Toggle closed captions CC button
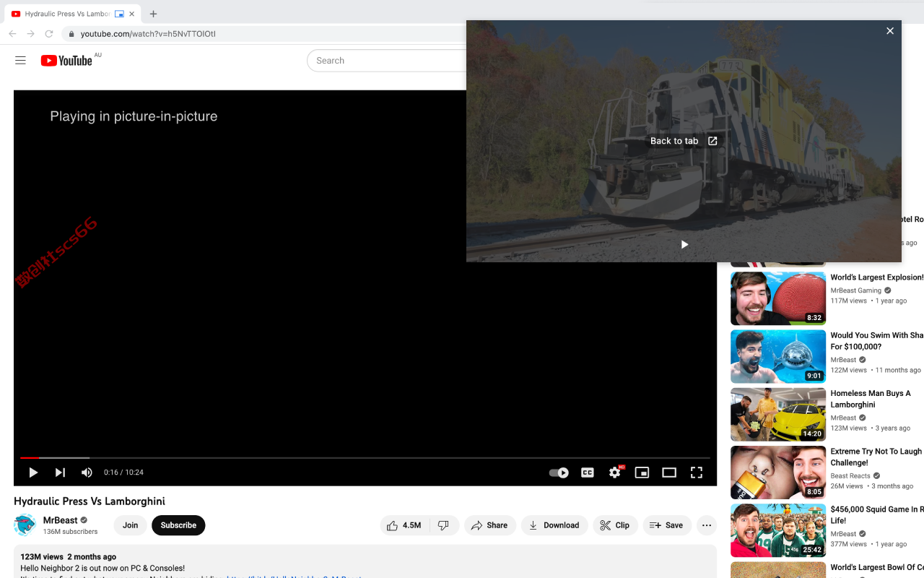Image resolution: width=924 pixels, height=578 pixels. pyautogui.click(x=588, y=473)
